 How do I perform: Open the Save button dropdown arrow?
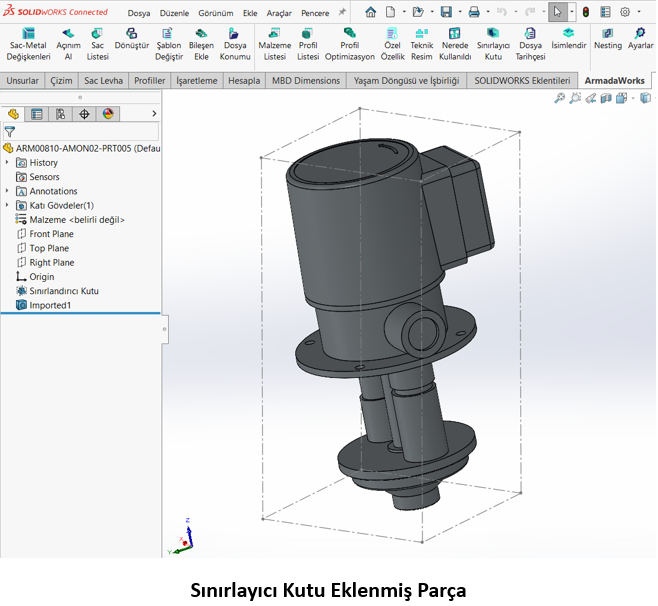pos(459,13)
